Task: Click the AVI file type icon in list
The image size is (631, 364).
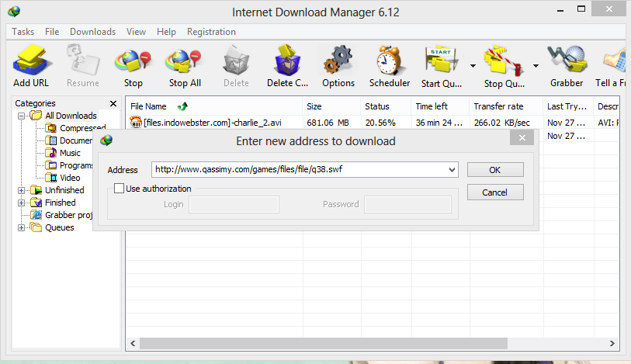Action: pos(136,122)
